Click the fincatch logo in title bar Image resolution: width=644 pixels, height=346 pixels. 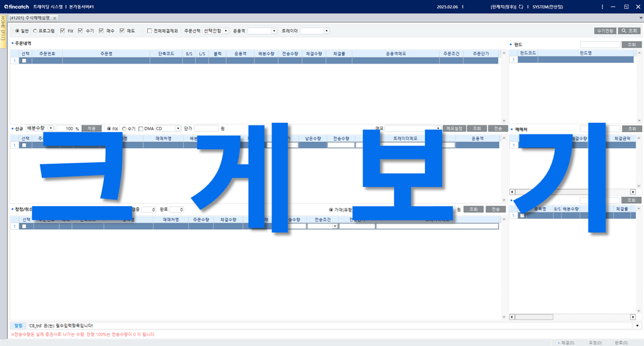tap(17, 7)
